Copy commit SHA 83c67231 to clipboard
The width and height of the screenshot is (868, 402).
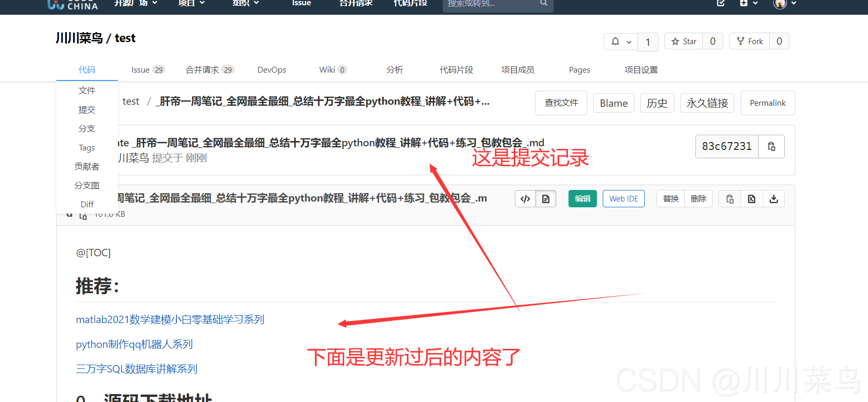771,146
